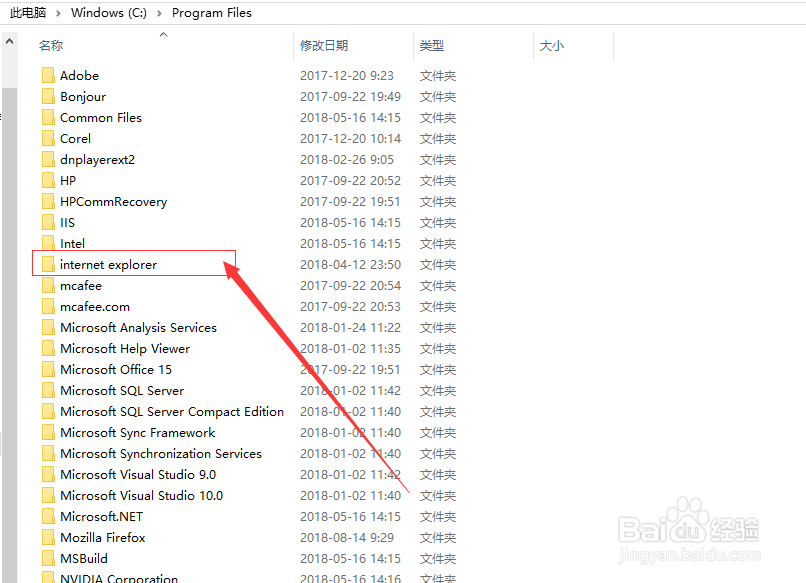The height and width of the screenshot is (583, 806).
Task: Click 文件夹 type in the Bonjour row
Action: coord(437,96)
